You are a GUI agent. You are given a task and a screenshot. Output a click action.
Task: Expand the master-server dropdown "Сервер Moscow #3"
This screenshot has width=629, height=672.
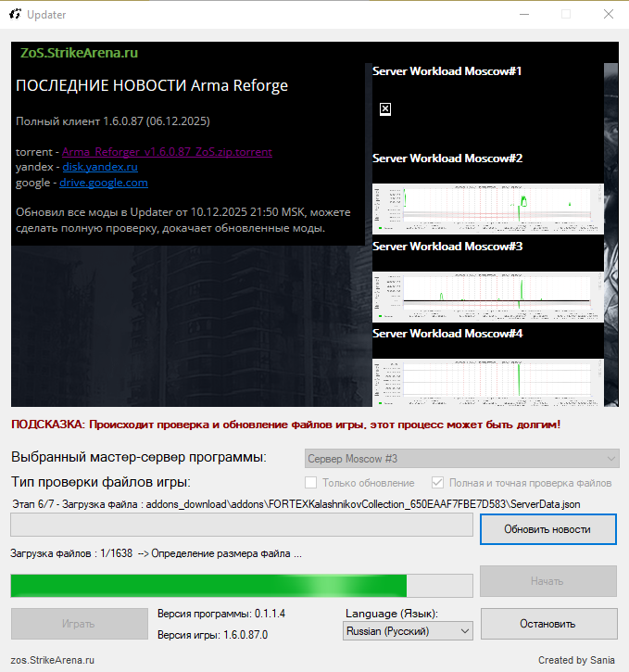point(462,458)
